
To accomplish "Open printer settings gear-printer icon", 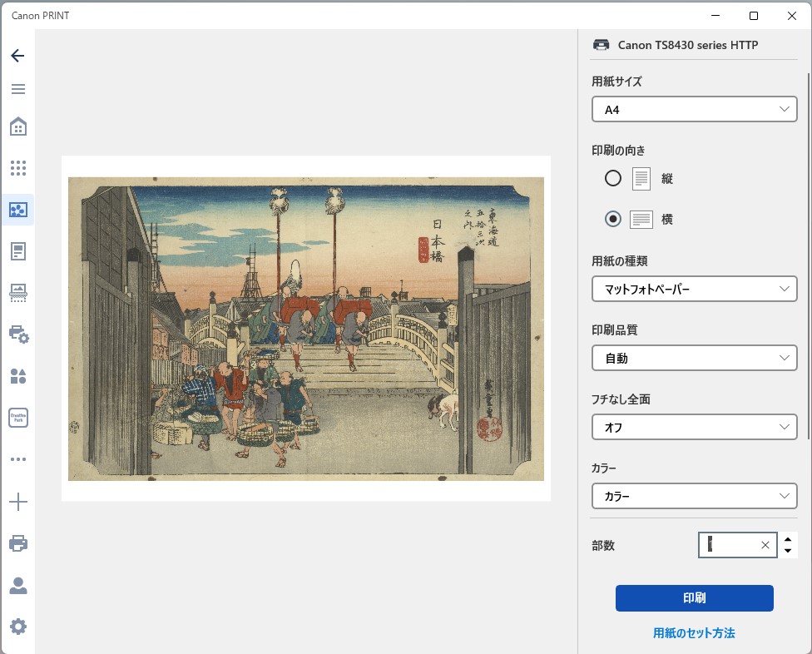I will pos(17,334).
